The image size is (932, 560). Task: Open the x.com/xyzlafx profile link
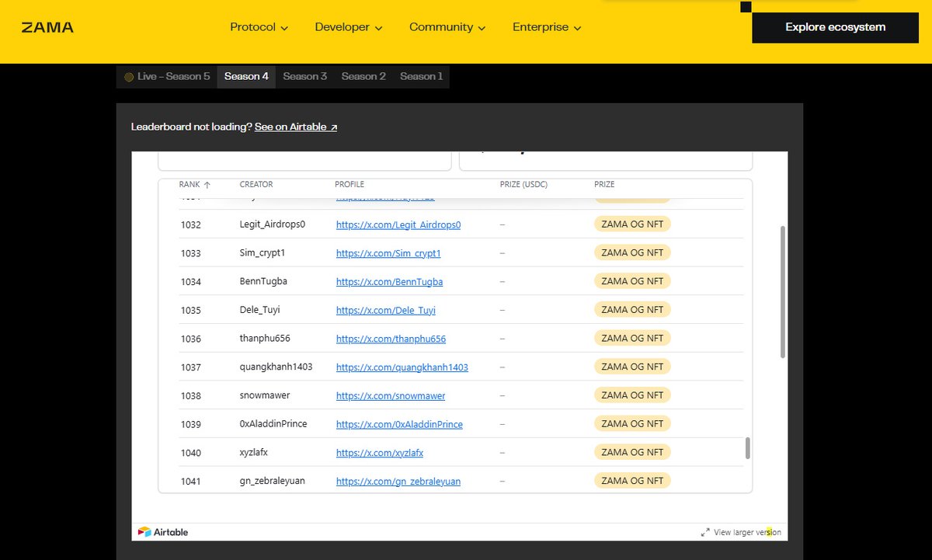click(x=380, y=453)
